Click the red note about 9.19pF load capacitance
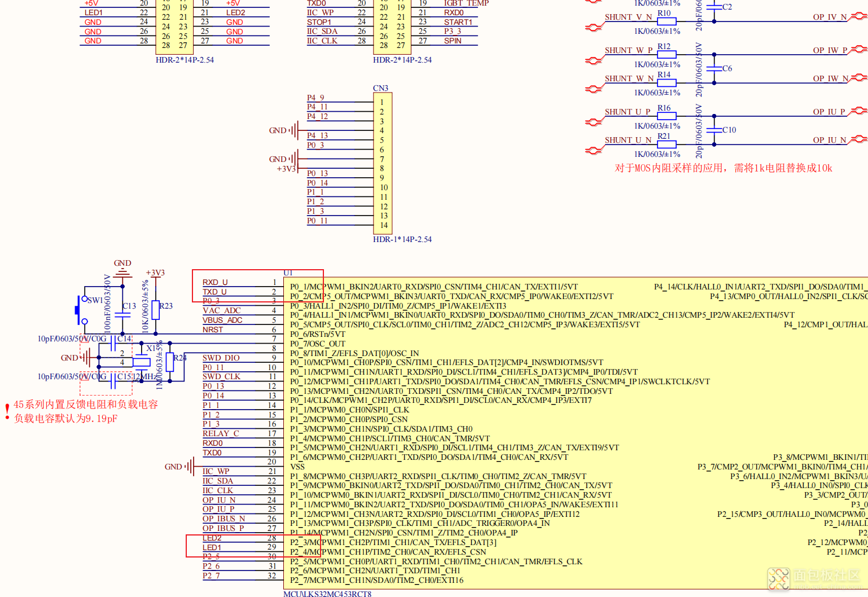Viewport: 868px width, 597px height. 66,419
